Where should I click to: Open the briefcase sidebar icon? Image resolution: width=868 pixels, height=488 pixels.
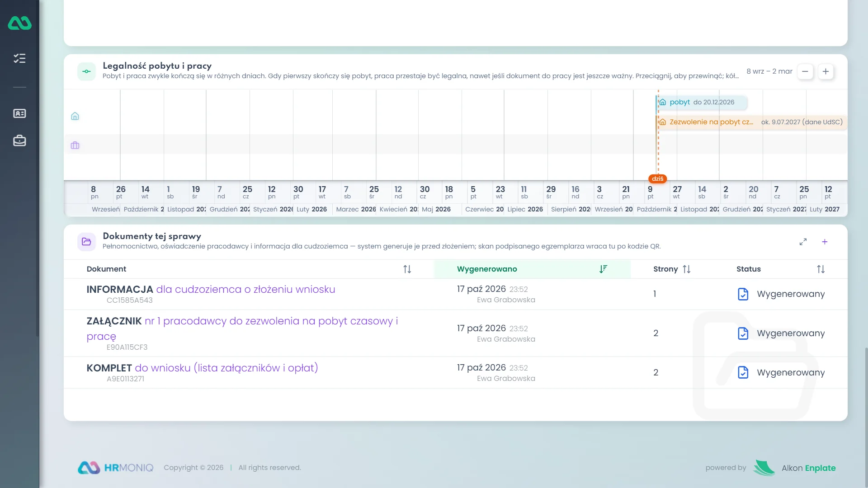19,141
